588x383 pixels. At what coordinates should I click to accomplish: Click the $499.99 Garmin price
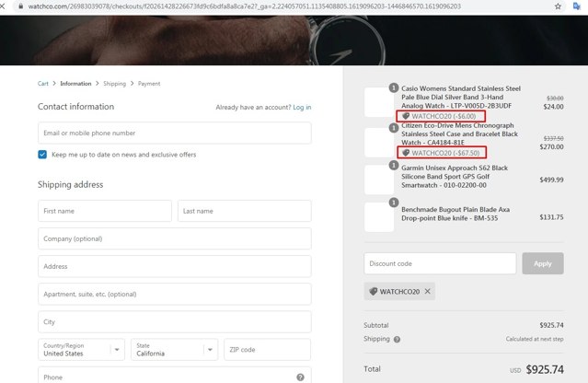(x=551, y=180)
